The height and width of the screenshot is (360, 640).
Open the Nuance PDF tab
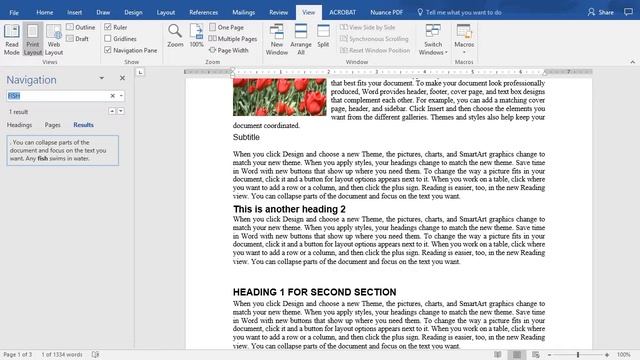(x=387, y=12)
